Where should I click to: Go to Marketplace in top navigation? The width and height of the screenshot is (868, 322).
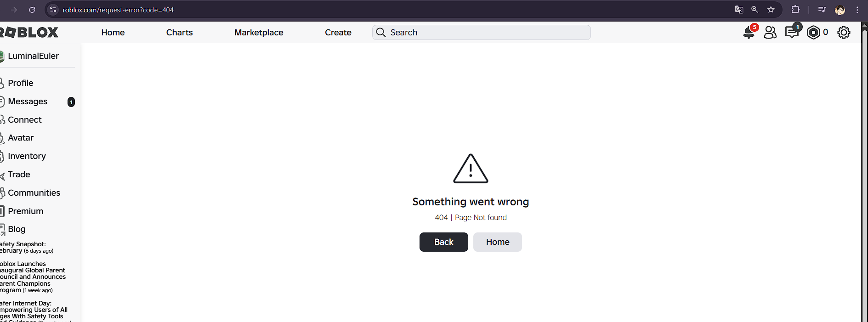pyautogui.click(x=259, y=33)
